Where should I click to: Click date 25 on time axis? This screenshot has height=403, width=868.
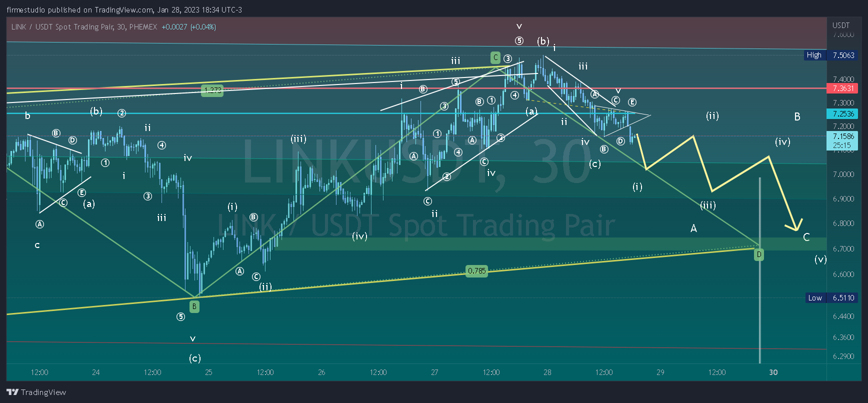pos(208,372)
